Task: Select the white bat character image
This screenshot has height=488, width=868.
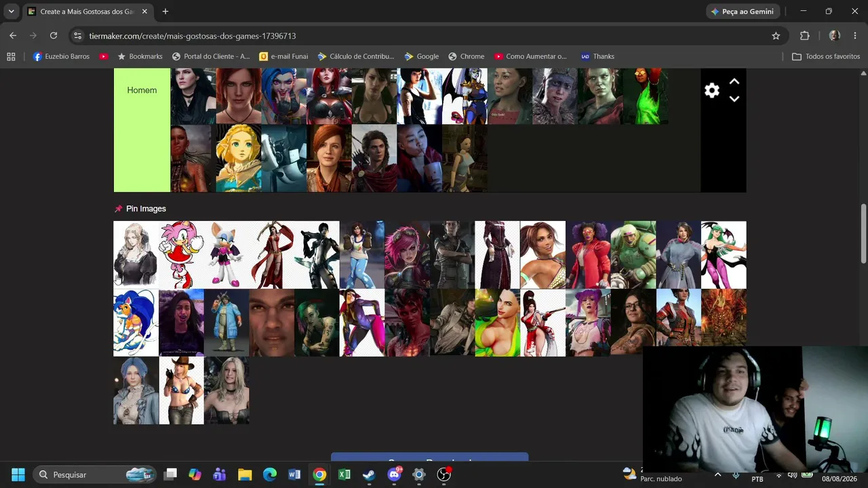Action: coord(226,255)
